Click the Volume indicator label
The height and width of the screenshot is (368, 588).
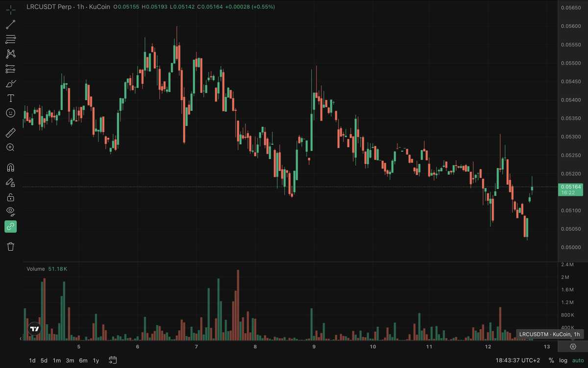click(35, 269)
